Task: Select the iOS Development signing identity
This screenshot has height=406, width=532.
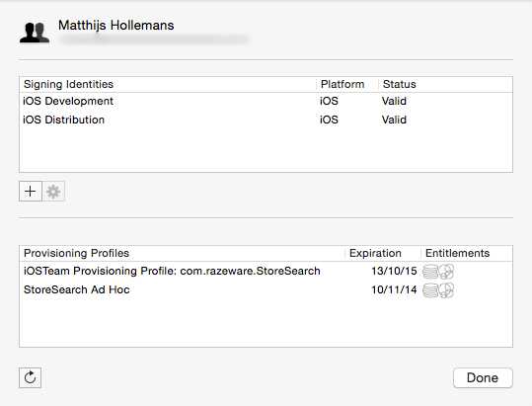Action: click(x=266, y=101)
